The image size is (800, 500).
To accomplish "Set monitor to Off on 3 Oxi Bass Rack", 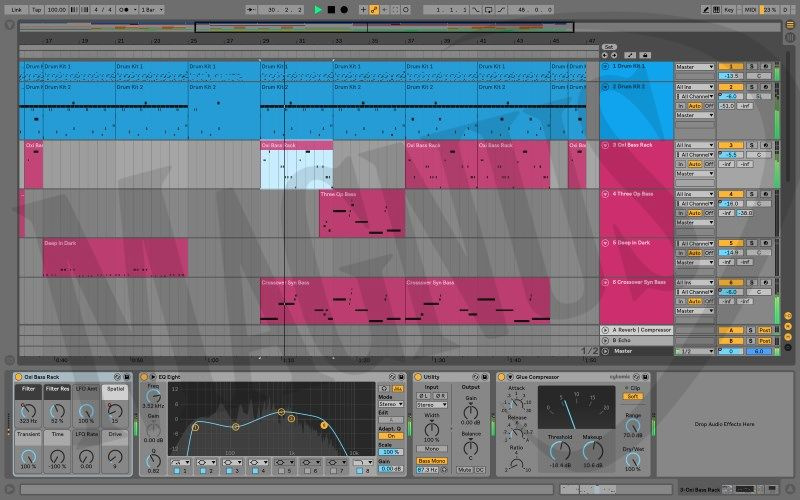I will click(x=707, y=164).
